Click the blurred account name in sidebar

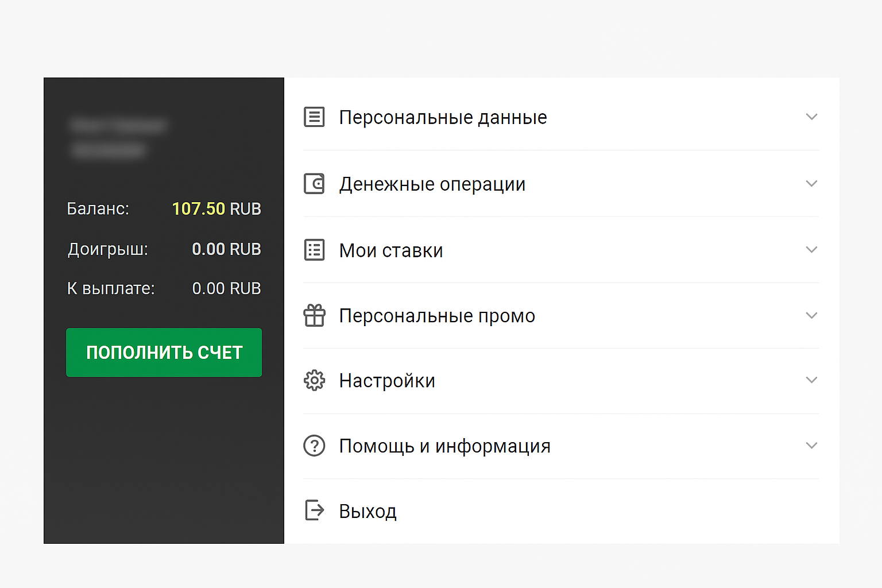[x=118, y=126]
